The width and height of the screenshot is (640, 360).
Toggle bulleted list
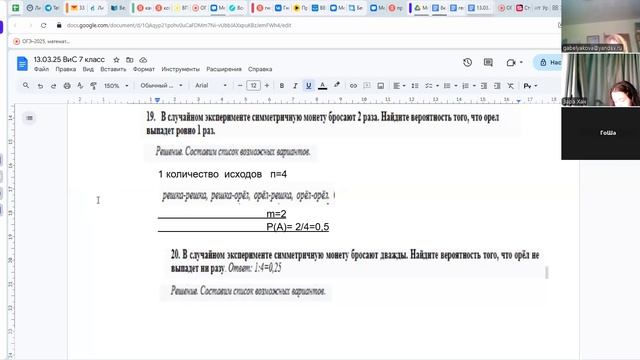tap(447, 86)
